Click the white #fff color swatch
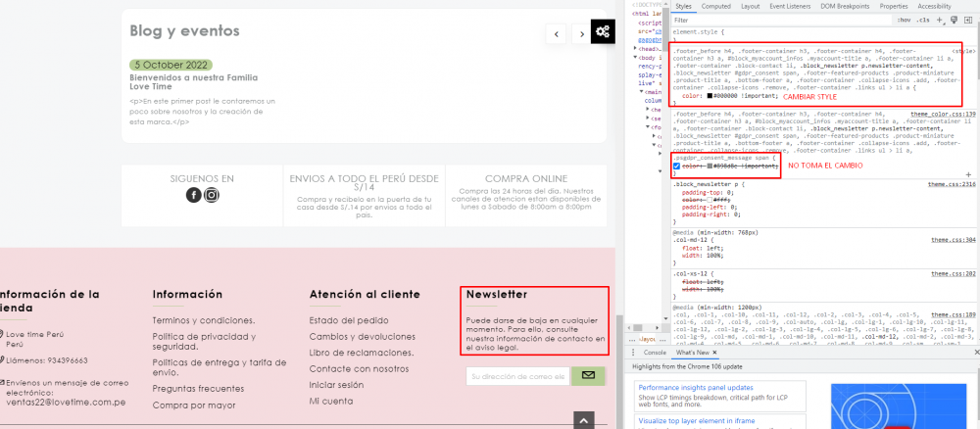Screen dimensions: 980x429 tap(708, 200)
